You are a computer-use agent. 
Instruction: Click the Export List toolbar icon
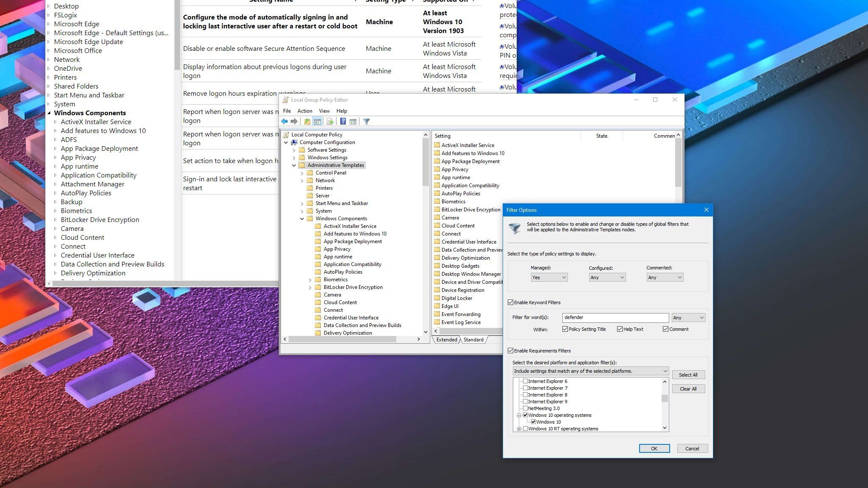(330, 122)
